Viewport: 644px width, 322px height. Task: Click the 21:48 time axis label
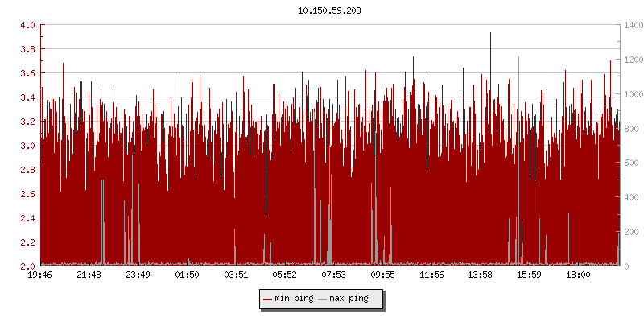tap(89, 275)
